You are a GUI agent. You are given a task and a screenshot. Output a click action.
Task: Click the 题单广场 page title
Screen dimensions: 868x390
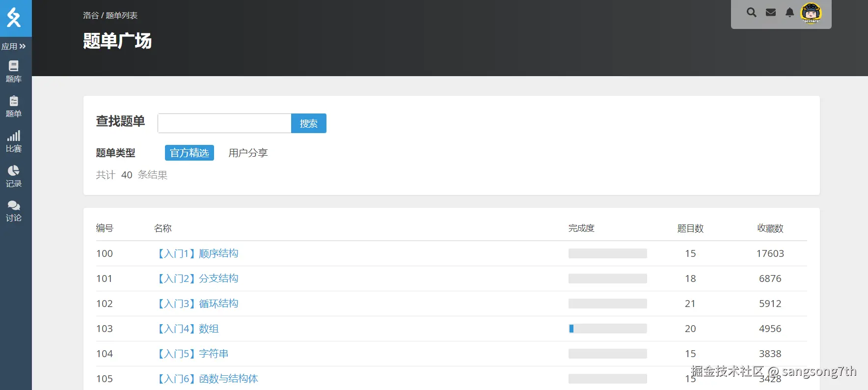pyautogui.click(x=117, y=41)
